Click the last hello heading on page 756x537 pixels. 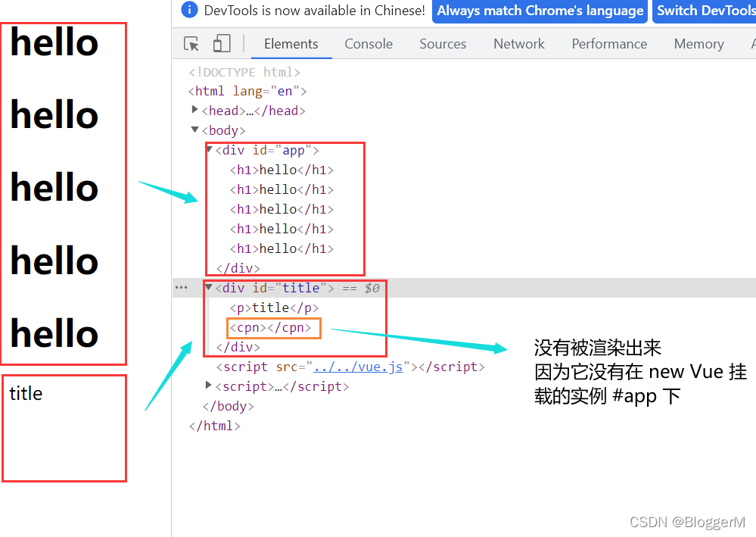click(x=54, y=334)
